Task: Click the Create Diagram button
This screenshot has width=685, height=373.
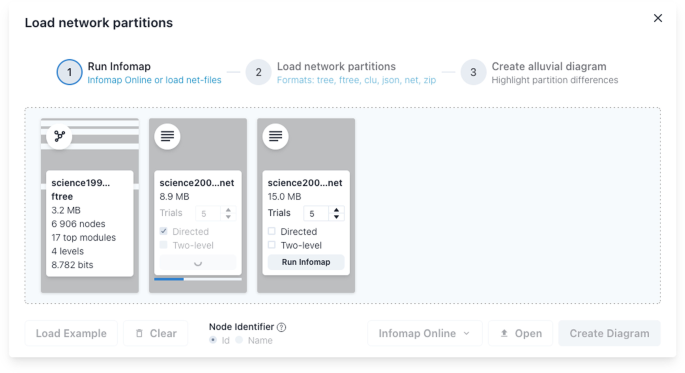Action: point(609,333)
